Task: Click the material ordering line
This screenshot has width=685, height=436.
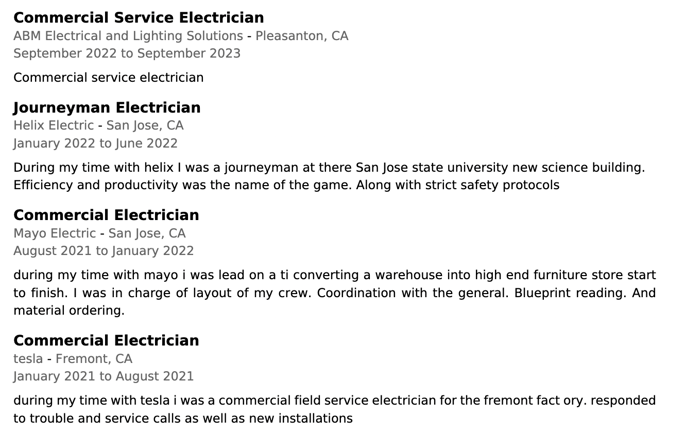Action: [x=69, y=311]
